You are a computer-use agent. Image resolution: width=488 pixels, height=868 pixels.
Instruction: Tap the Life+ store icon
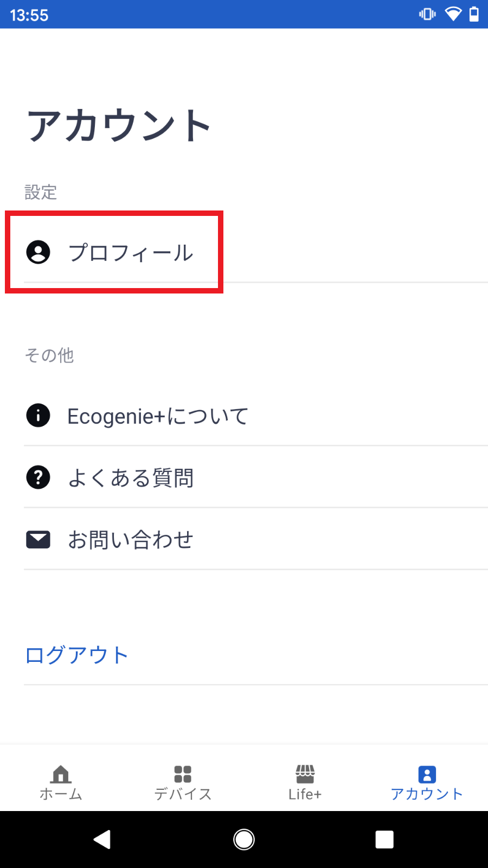click(x=305, y=774)
